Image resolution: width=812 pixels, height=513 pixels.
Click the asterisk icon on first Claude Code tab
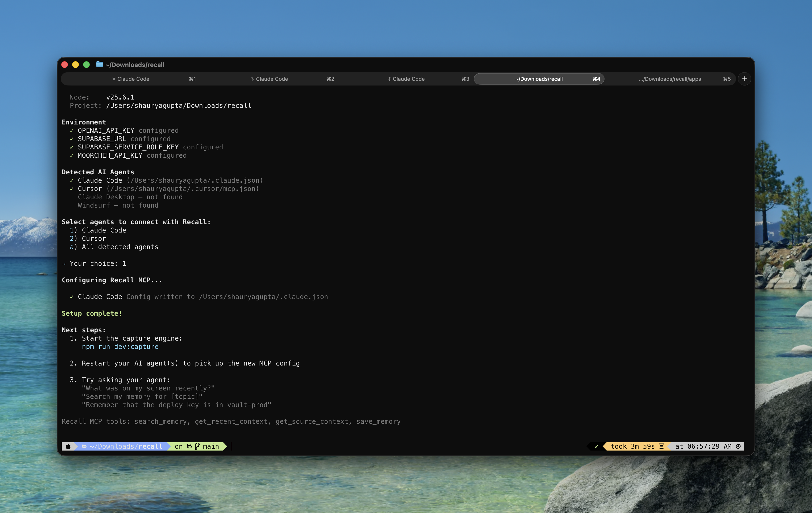coord(114,79)
